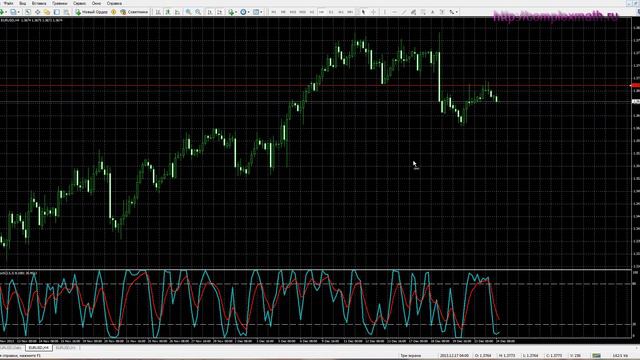Switch to the EURUSD,H4 chart tab
Image resolution: width=640 pixels, height=360 pixels.
click(x=39, y=348)
